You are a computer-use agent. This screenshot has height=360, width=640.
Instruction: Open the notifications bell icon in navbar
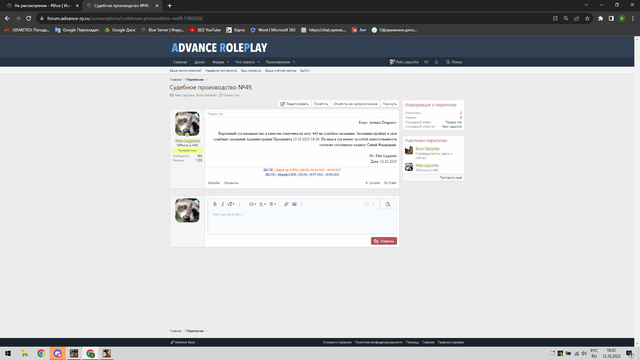tap(436, 62)
